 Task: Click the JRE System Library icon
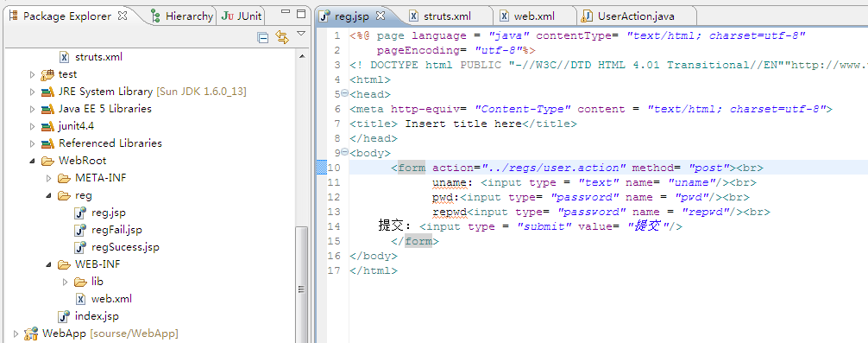(47, 92)
